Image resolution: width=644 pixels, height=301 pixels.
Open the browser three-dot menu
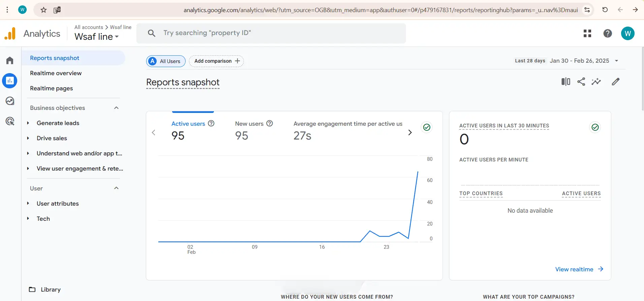pos(7,10)
